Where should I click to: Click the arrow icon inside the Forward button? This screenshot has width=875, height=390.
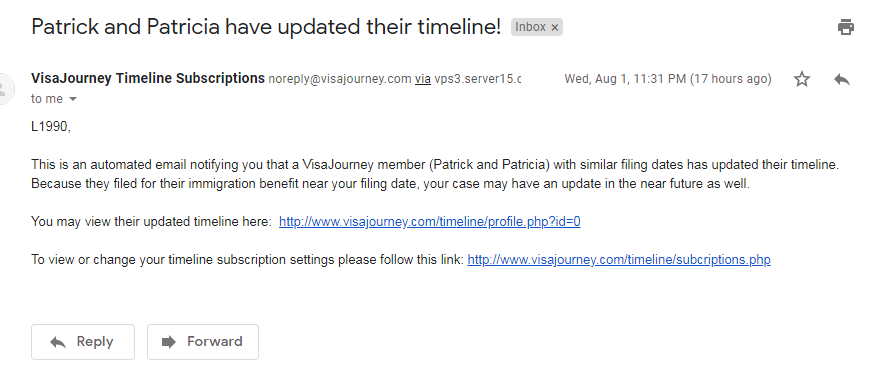(169, 342)
